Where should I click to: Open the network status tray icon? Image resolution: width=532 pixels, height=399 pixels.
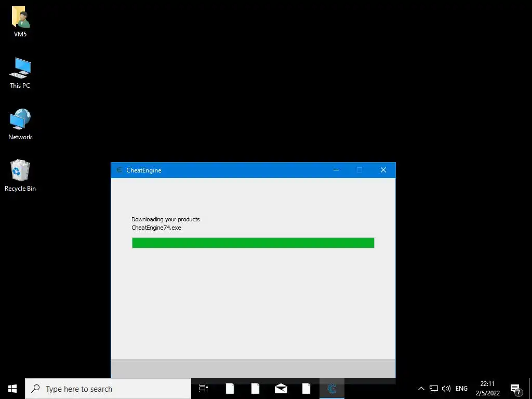point(434,389)
